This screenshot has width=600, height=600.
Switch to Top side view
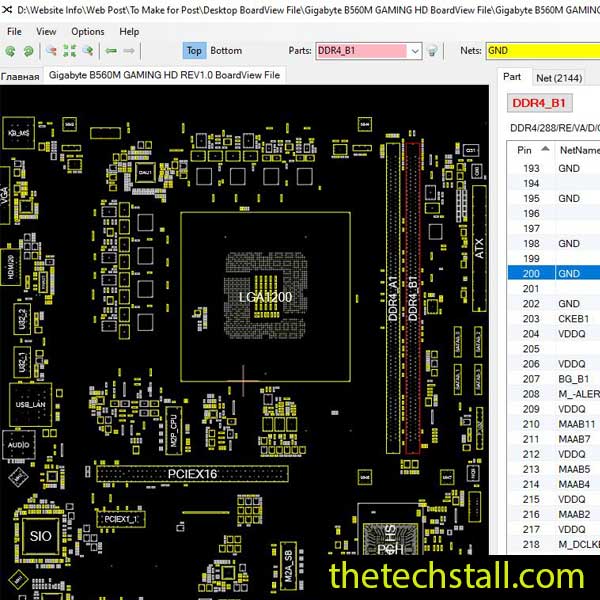(194, 51)
